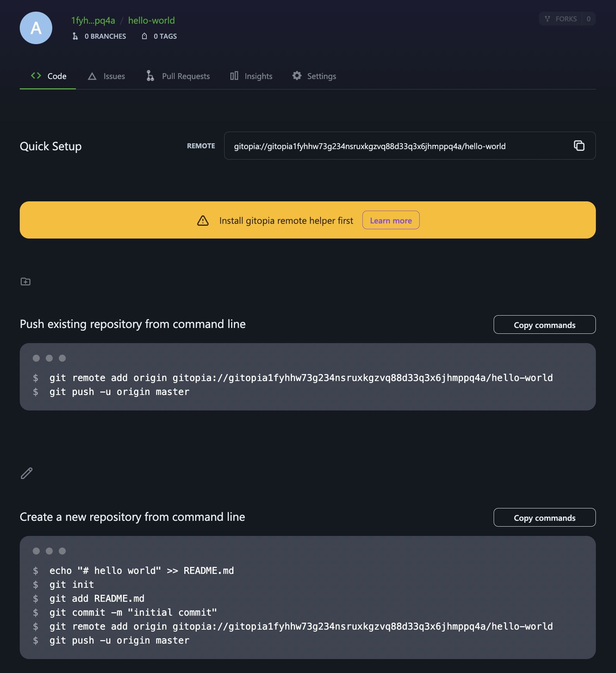Screen dimensions: 616x673
Task: Click the git remote add line in the first code block
Action: click(301, 378)
